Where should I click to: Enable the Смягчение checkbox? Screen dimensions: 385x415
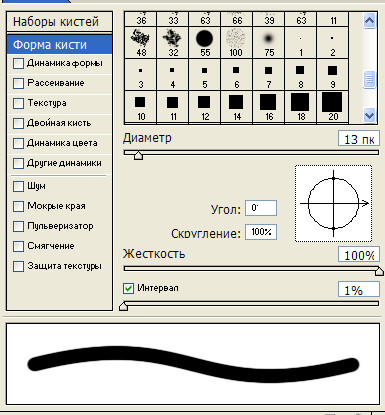18,246
